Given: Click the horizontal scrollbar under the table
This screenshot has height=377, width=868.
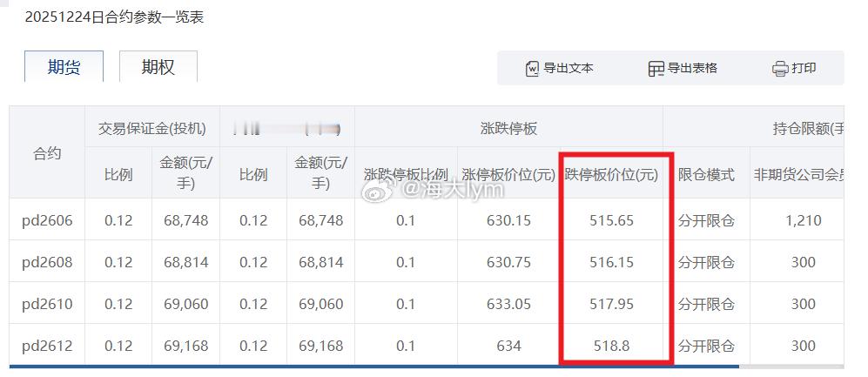Looking at the screenshot, I should pos(374,366).
